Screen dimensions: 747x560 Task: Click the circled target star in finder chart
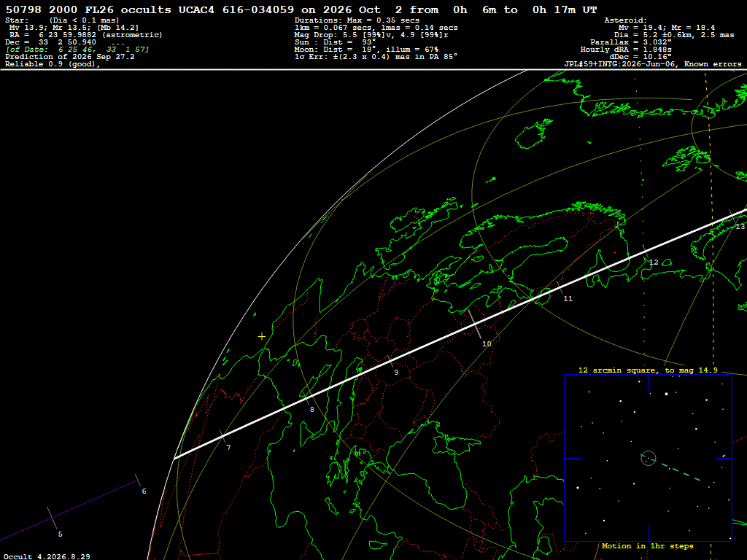pos(649,458)
